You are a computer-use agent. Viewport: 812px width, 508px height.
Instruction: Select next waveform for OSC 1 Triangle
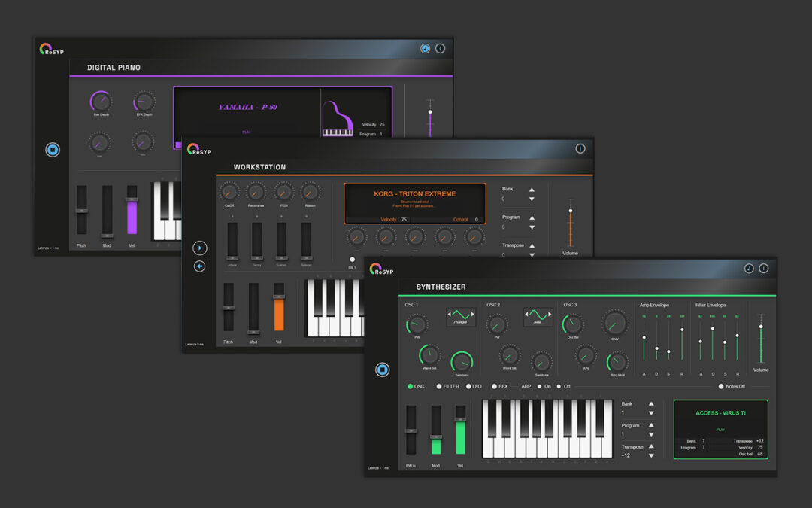pyautogui.click(x=472, y=314)
